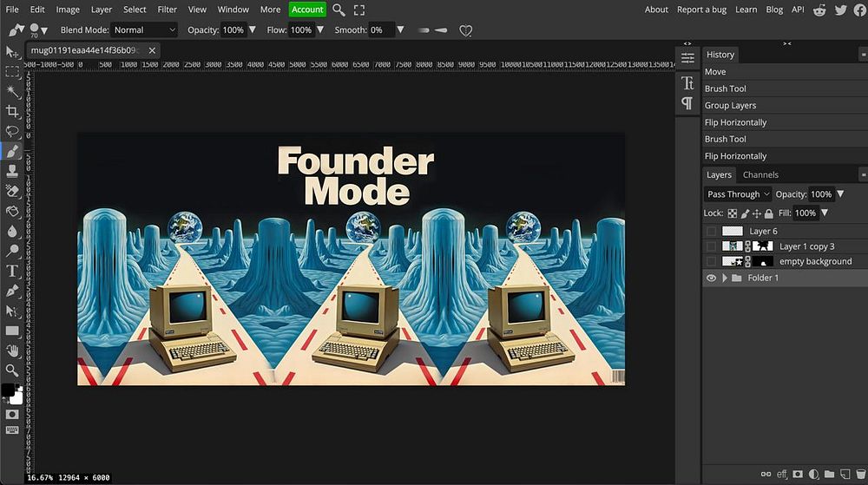The image size is (868, 485).
Task: Select the Magic Wand tool
Action: (x=11, y=92)
